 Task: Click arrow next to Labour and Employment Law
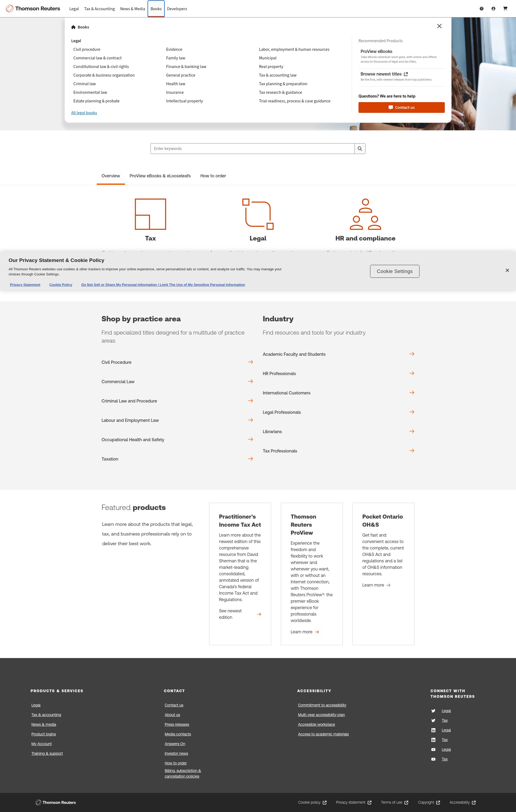point(250,420)
